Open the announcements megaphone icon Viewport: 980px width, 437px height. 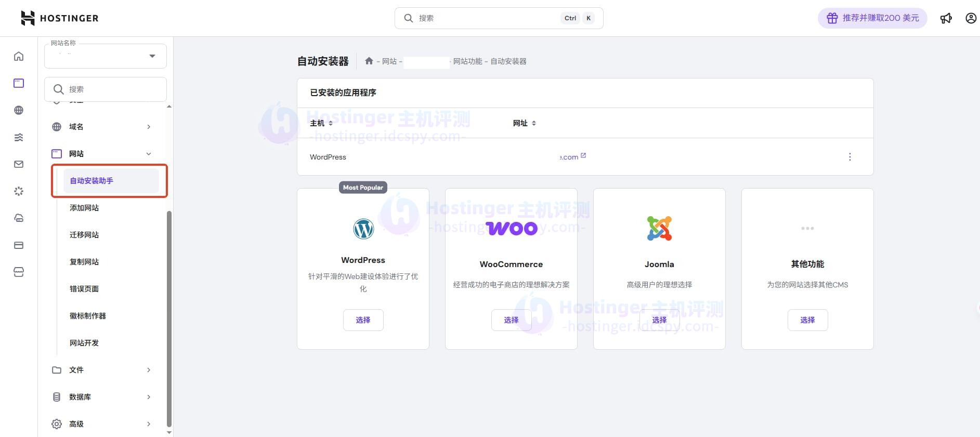coord(946,18)
